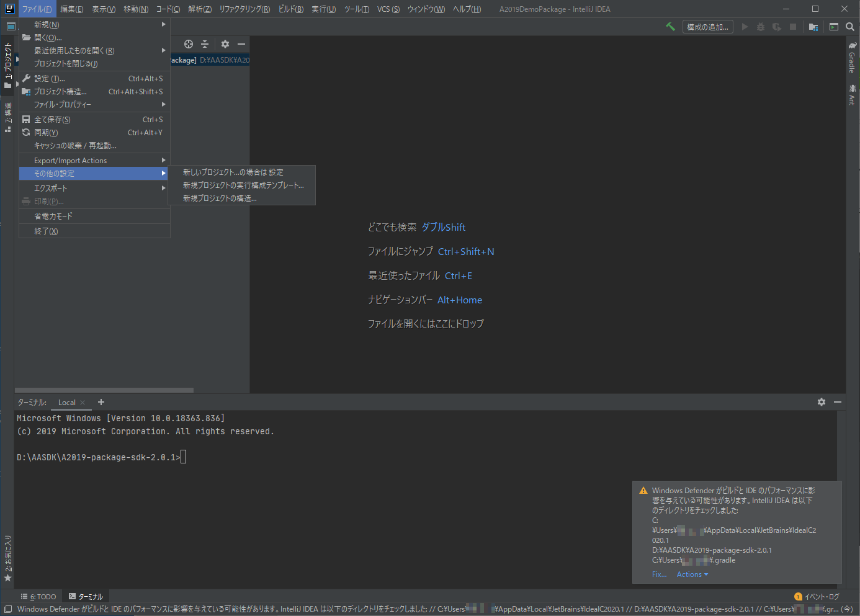Choose 新しいプロジェクト...の場合は 設定 submenu item
Image resolution: width=860 pixels, height=616 pixels.
pyautogui.click(x=241, y=172)
